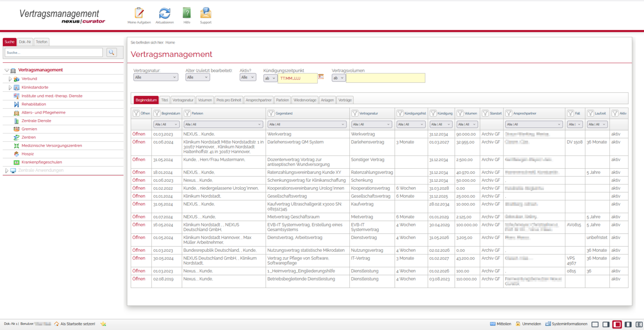Click the Vertragsvolumen input field
This screenshot has width=644, height=330.
click(x=385, y=78)
